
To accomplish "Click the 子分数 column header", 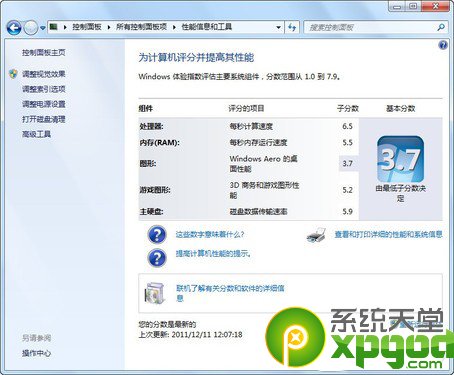I will [x=348, y=108].
